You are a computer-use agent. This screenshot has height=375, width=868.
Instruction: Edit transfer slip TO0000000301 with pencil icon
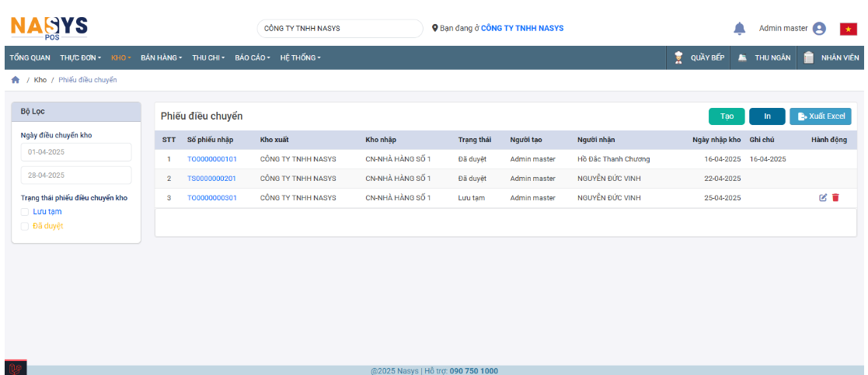tap(823, 198)
